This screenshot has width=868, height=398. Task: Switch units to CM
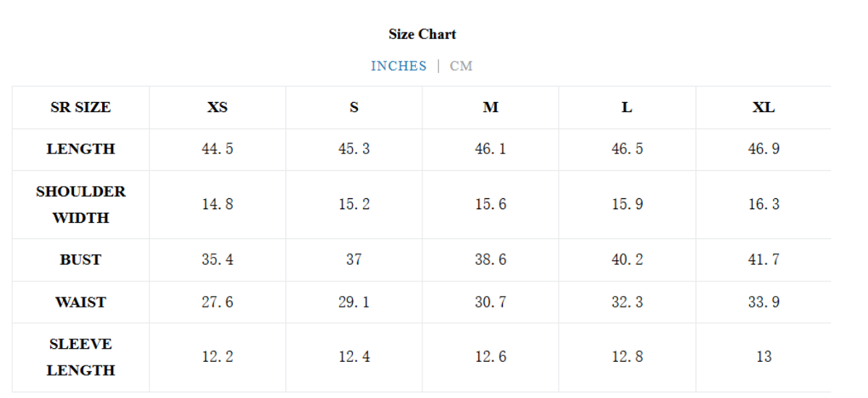(461, 67)
